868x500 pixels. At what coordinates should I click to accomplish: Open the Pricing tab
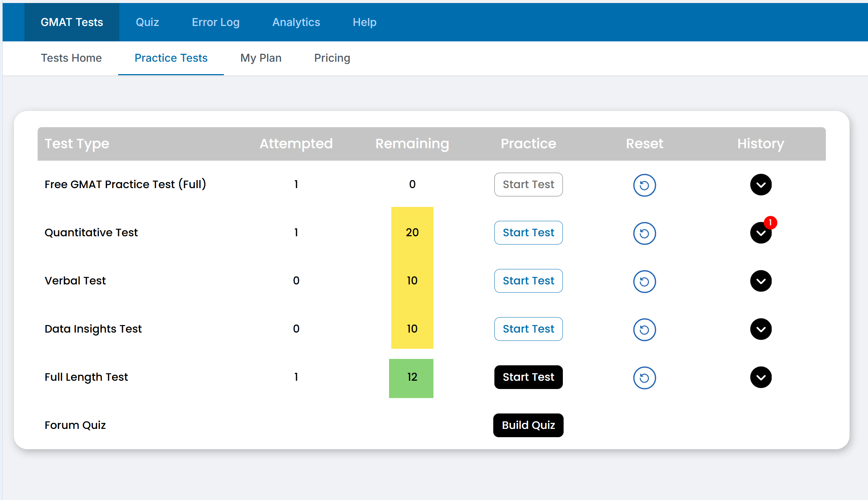[332, 58]
